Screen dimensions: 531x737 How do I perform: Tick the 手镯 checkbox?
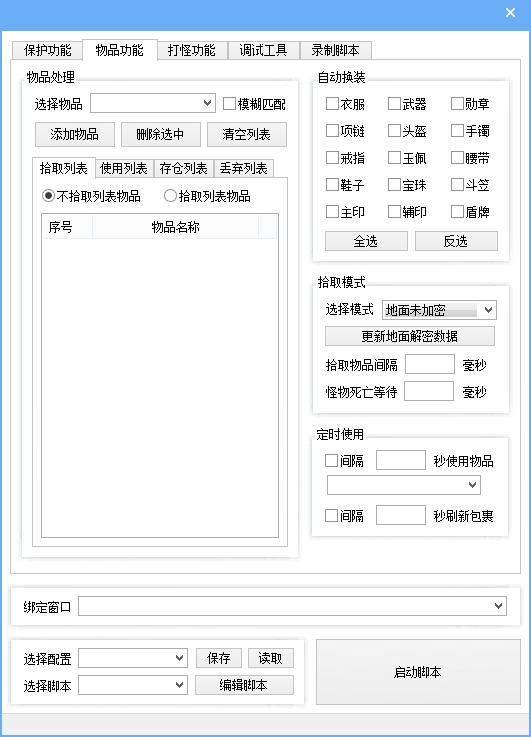[x=457, y=130]
